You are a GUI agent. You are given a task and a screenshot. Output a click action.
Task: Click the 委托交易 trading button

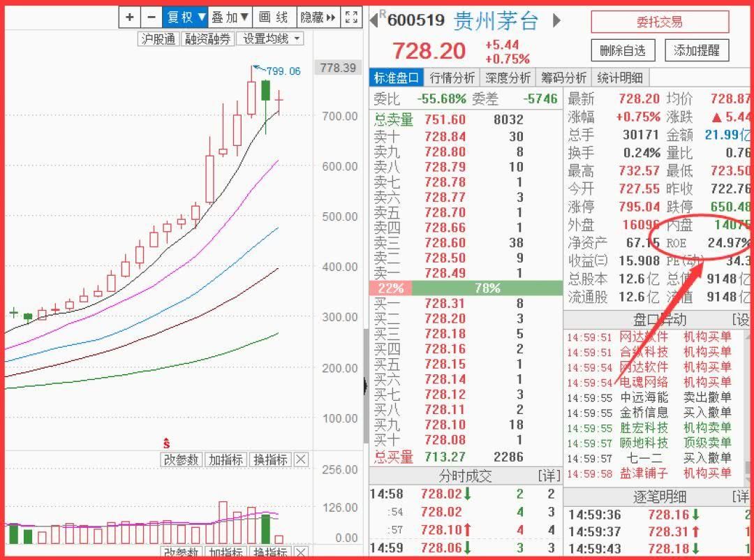(x=658, y=22)
